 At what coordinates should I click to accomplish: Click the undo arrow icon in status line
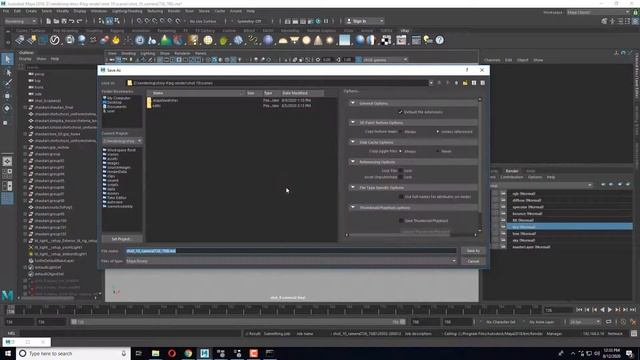pos(72,21)
